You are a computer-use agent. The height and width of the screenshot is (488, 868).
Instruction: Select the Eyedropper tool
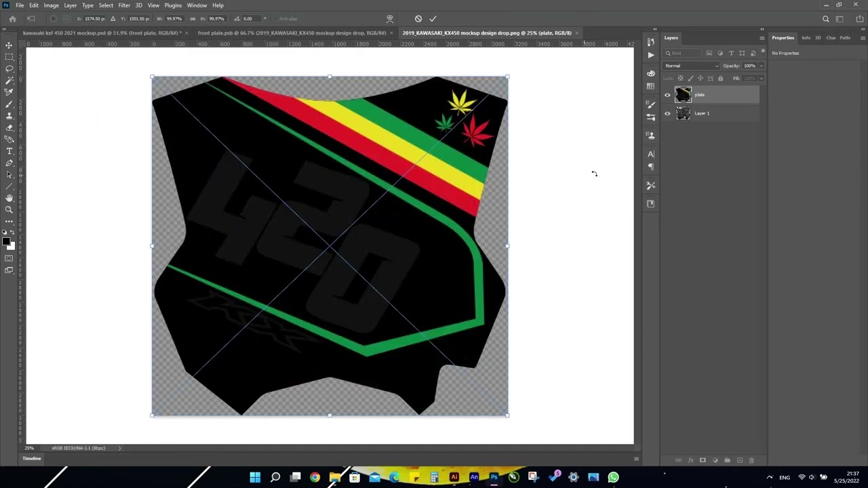point(9,92)
